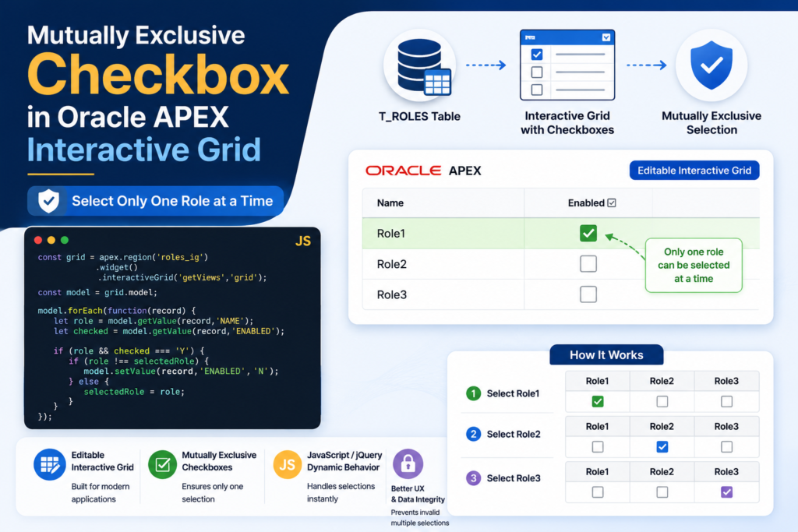The image size is (798, 532).
Task: Click the green dot in the code window
Action: 65,240
